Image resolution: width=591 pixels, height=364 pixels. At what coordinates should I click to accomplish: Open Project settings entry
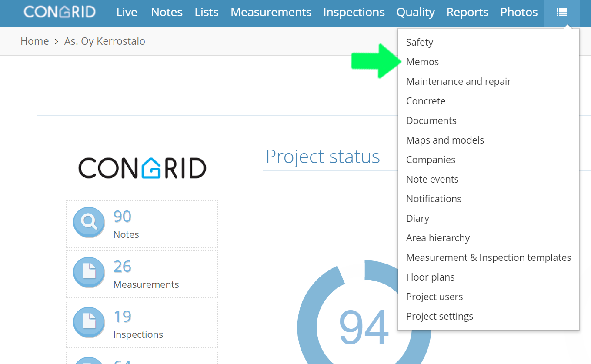[440, 316]
